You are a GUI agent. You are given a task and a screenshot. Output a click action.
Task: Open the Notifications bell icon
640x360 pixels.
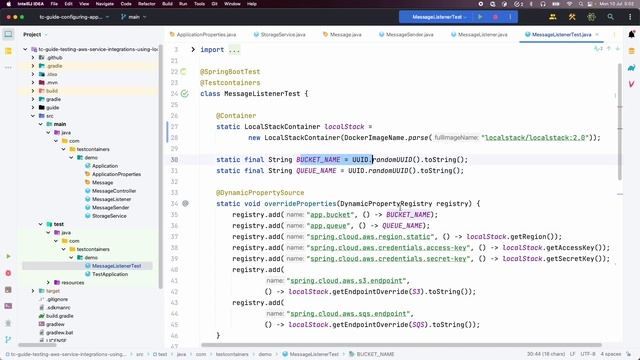[631, 35]
